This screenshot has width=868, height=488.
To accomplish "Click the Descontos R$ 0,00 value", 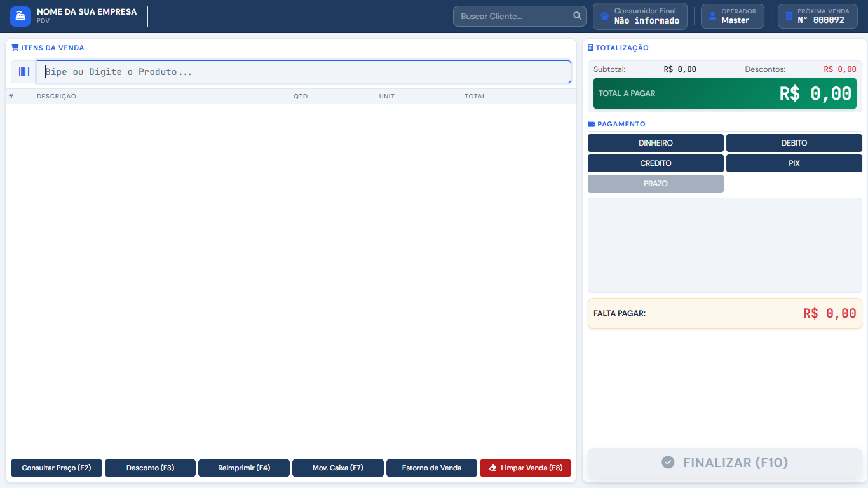I will click(x=840, y=69).
